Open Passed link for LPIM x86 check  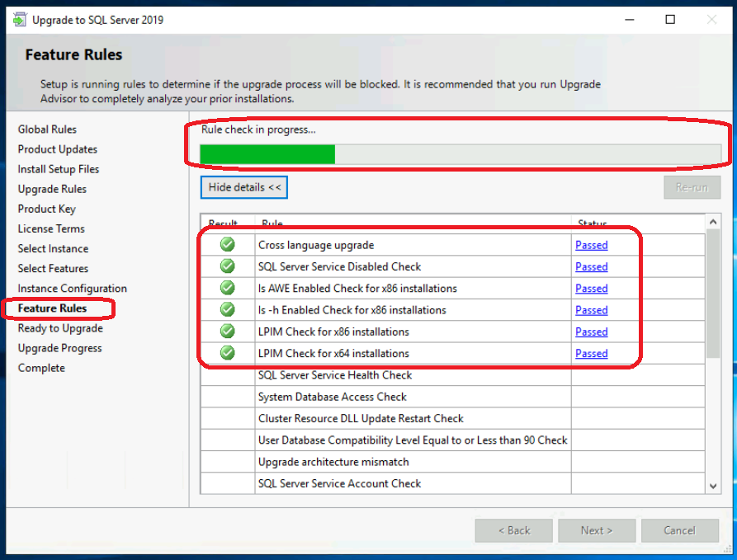tap(591, 332)
